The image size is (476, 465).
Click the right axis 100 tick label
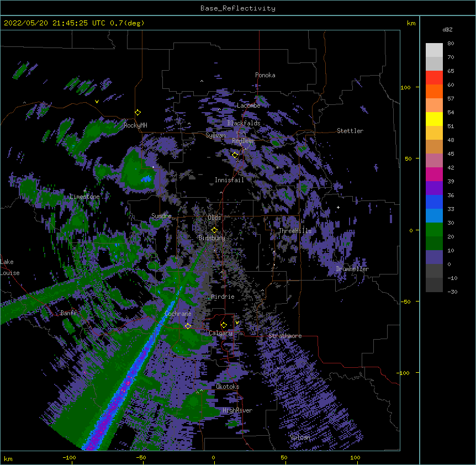click(x=405, y=88)
